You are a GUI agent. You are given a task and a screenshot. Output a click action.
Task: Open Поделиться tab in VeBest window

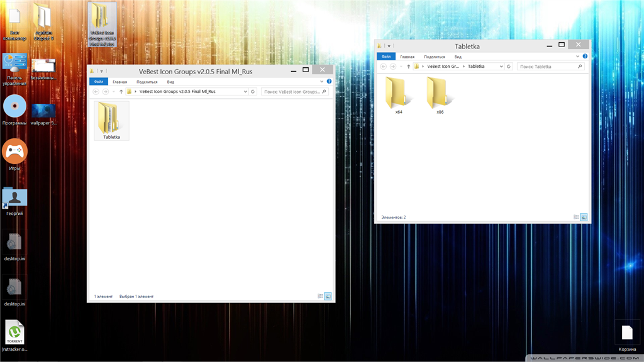147,82
